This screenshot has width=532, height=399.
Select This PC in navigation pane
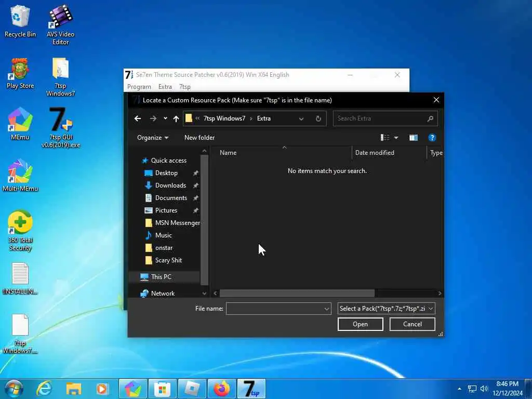[161, 277]
